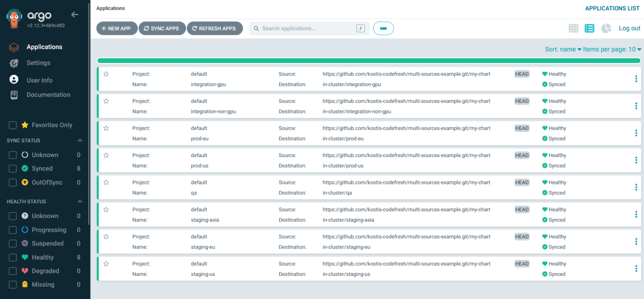Click the green sync progress bar

pyautogui.click(x=369, y=60)
